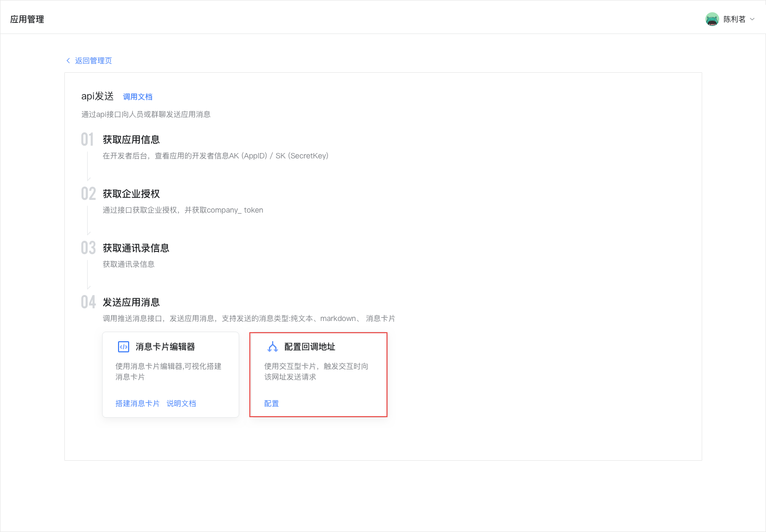
Task: Open 搭建消息卡片 to build a card
Action: (x=137, y=403)
